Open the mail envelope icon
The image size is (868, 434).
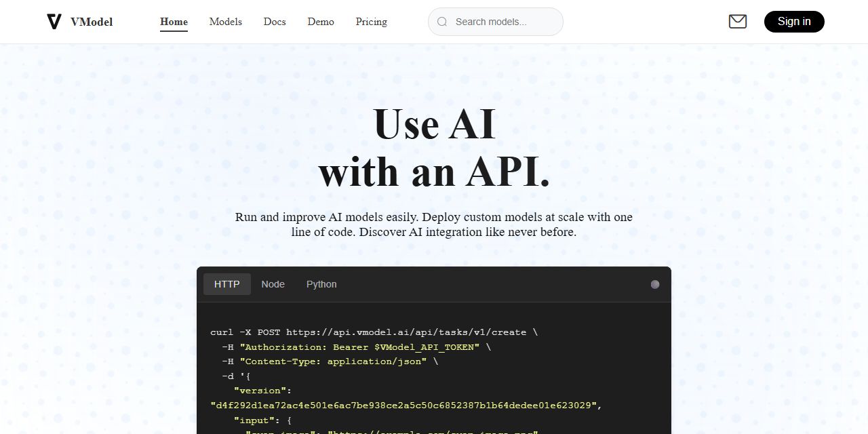(x=738, y=22)
